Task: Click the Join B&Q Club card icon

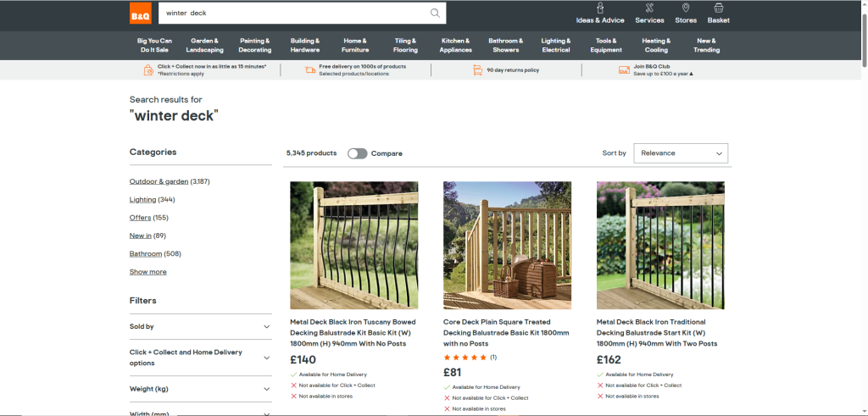Action: coord(624,70)
